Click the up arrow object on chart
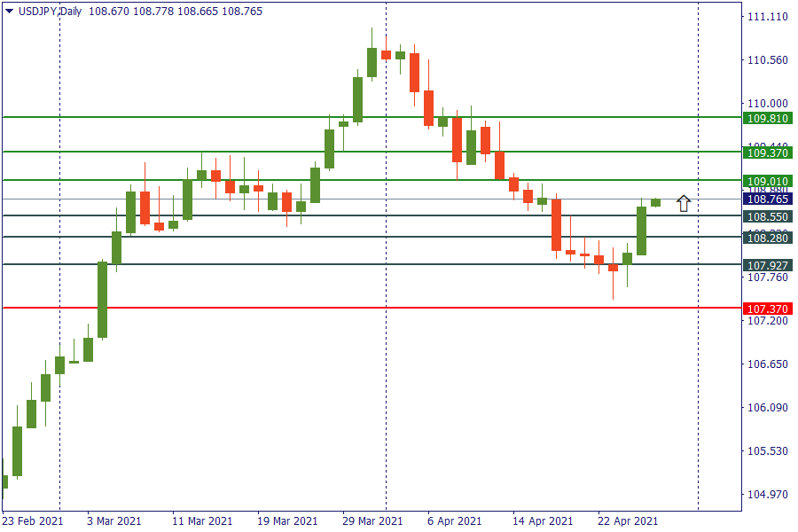The width and height of the screenshot is (798, 532). (684, 204)
